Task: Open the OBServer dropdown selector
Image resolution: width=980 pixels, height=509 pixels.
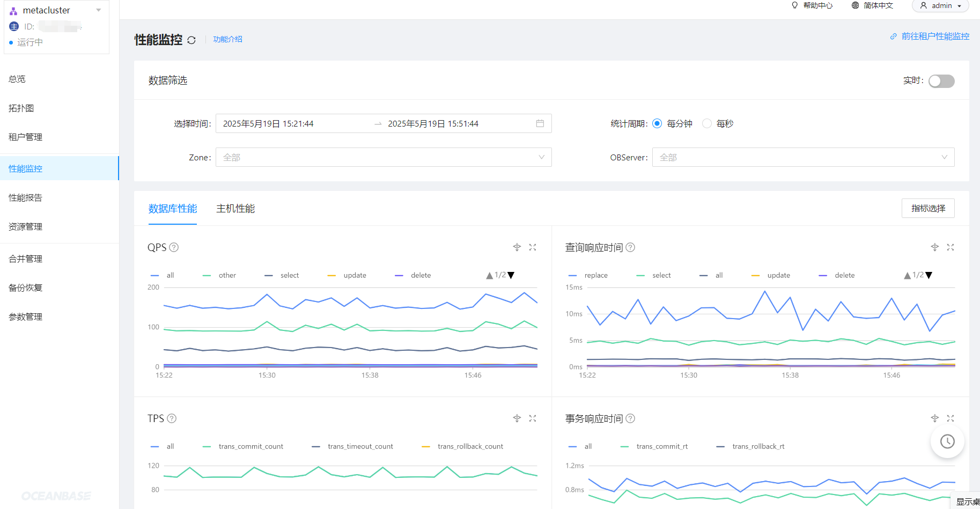Action: (803, 157)
